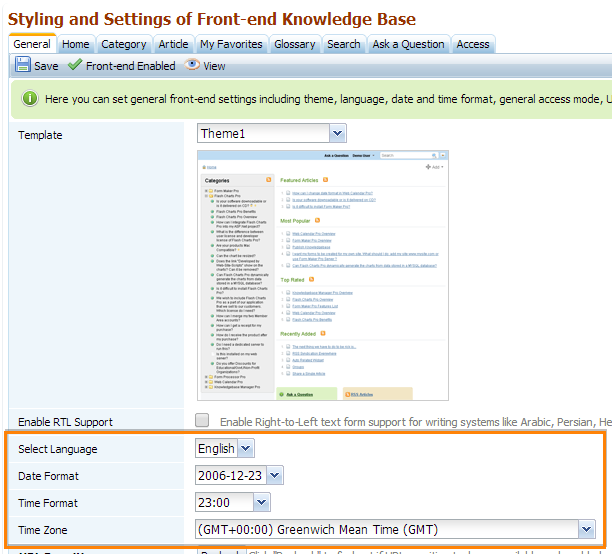Click the eye View icon
This screenshot has width=612, height=554.
tap(192, 64)
